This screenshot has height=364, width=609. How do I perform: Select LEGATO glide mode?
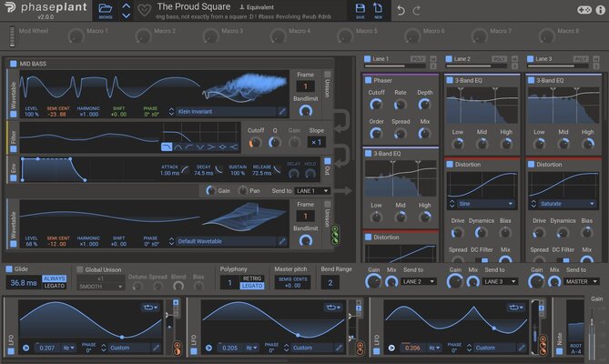pos(55,286)
